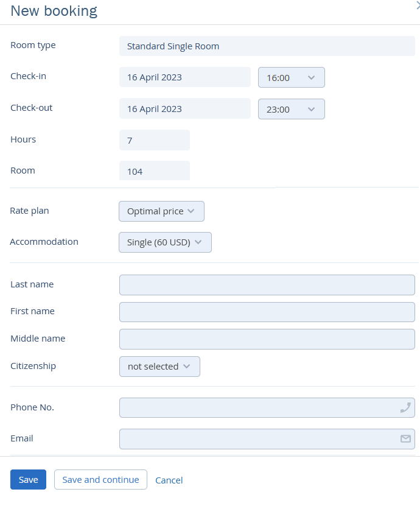Select the check-in date 16 April 2023
Image resolution: width=420 pixels, height=506 pixels.
(x=185, y=77)
